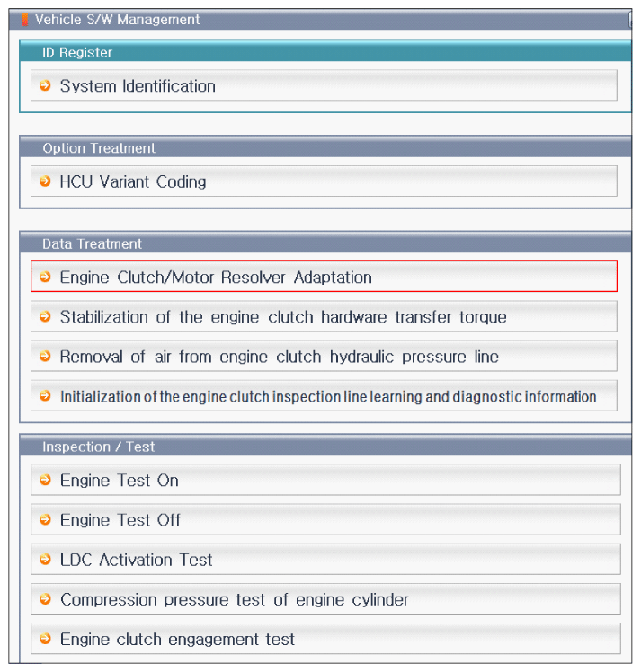
Task: Select Engine Test Off
Action: point(325,519)
